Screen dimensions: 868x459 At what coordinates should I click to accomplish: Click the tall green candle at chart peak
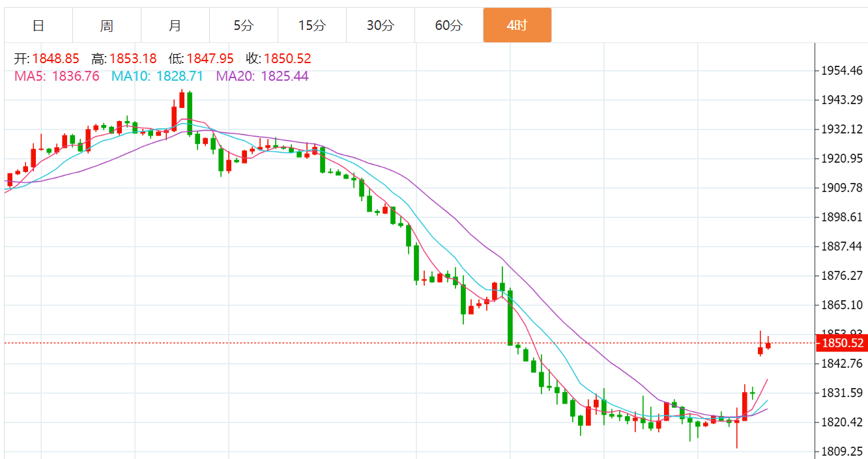click(190, 113)
